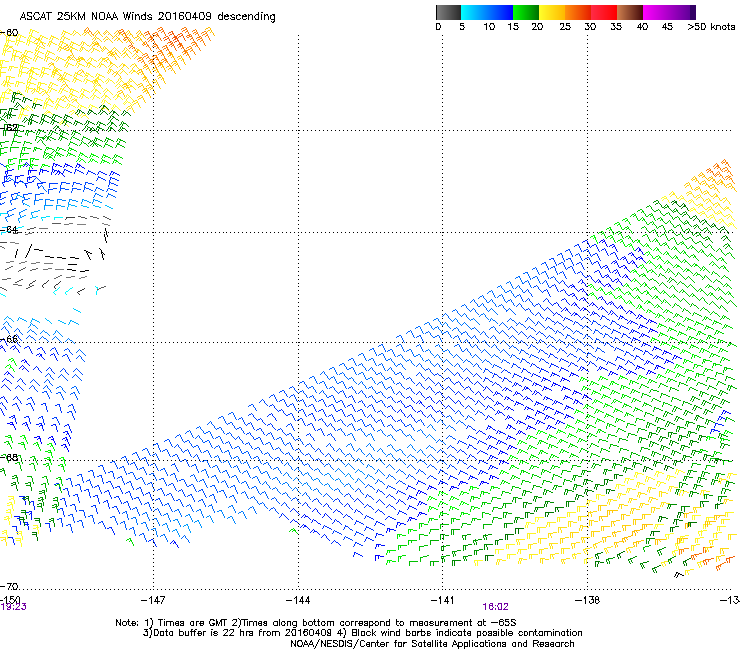Click the '-144' longitude label

(x=298, y=600)
